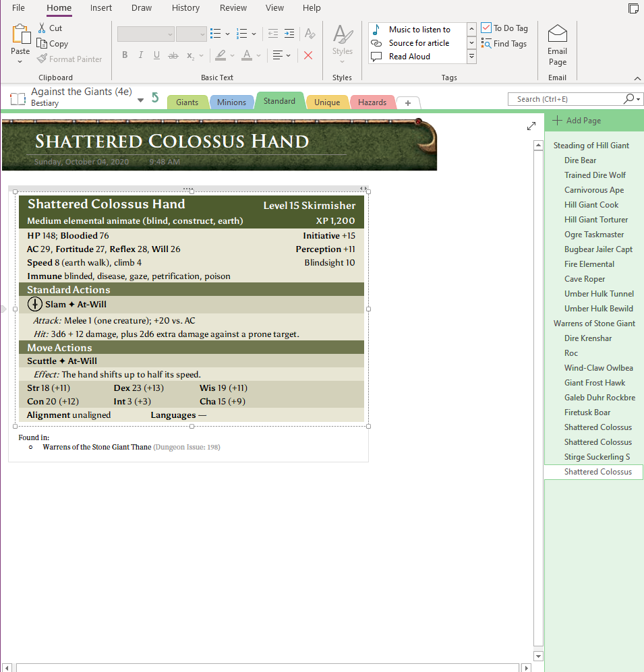Screen dimensions: 644x672
Task: Open font color dropdown arrow
Action: (258, 55)
